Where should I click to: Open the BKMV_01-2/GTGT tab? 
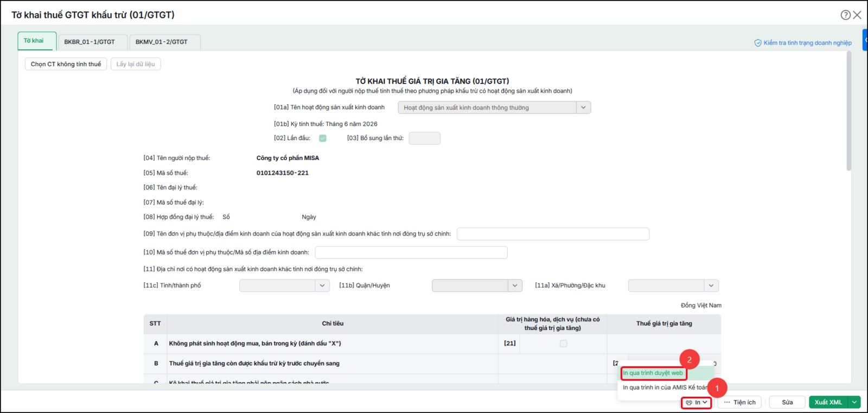pos(164,42)
